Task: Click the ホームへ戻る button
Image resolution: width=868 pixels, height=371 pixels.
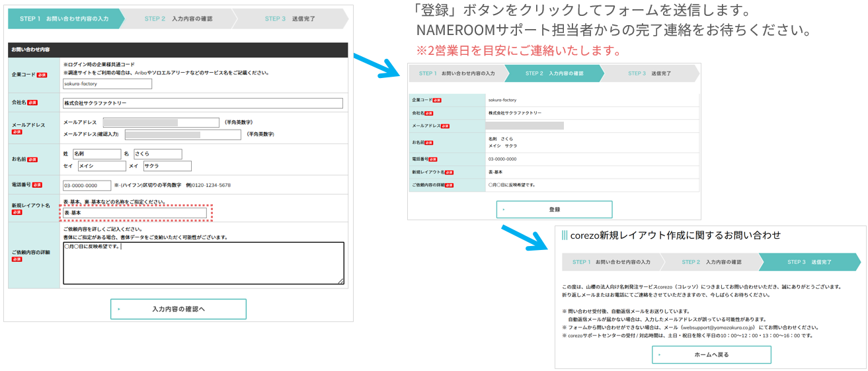Action: click(711, 354)
